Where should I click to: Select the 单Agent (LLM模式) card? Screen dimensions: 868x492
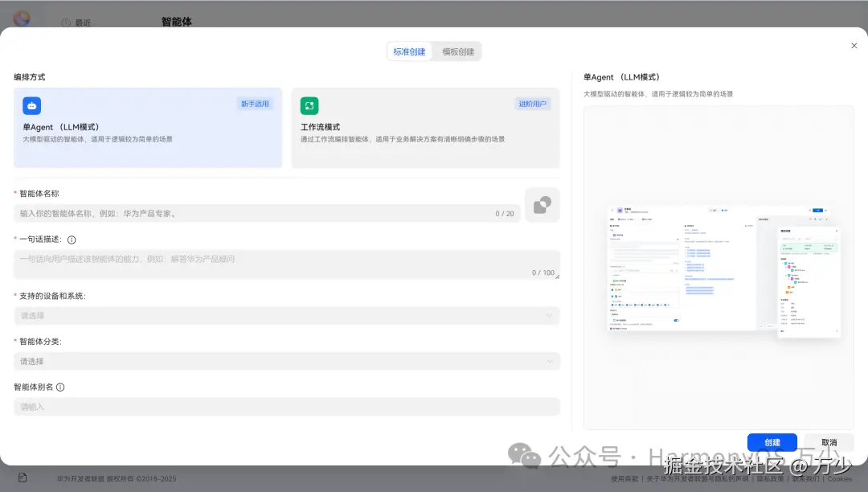click(x=148, y=127)
